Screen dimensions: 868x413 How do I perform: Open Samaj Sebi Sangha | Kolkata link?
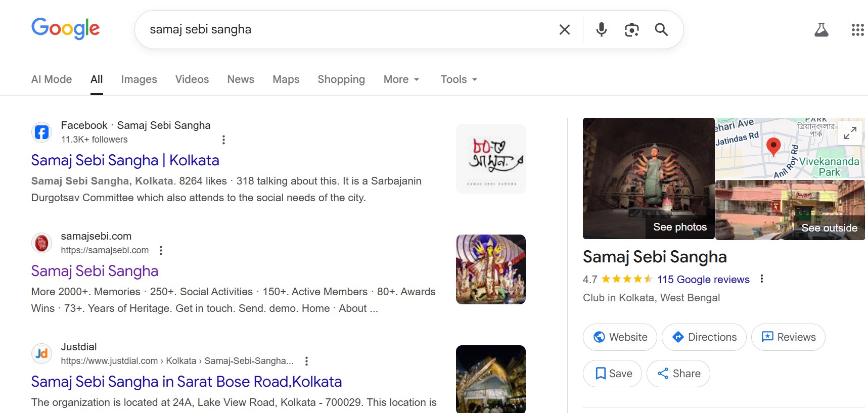click(x=125, y=160)
